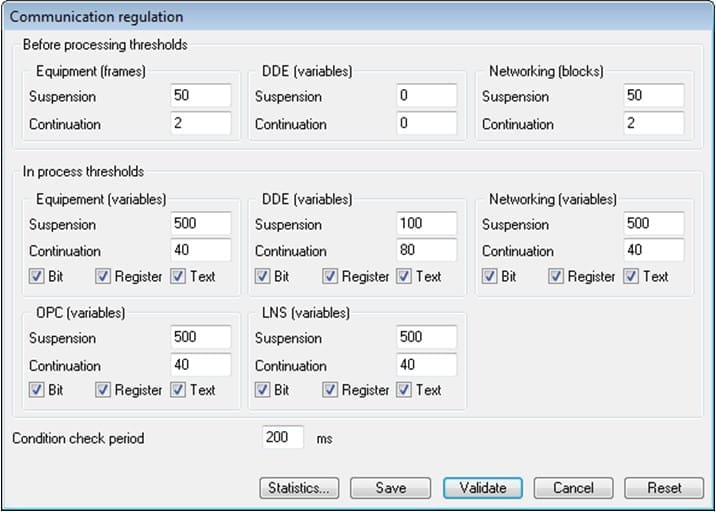Edit Suspension field under in-process DDE (variables)
Screen dimensions: 716x513
426,223
